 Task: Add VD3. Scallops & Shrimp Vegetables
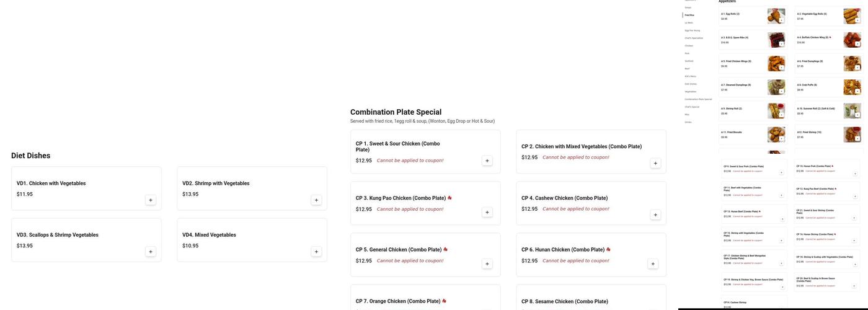click(151, 251)
